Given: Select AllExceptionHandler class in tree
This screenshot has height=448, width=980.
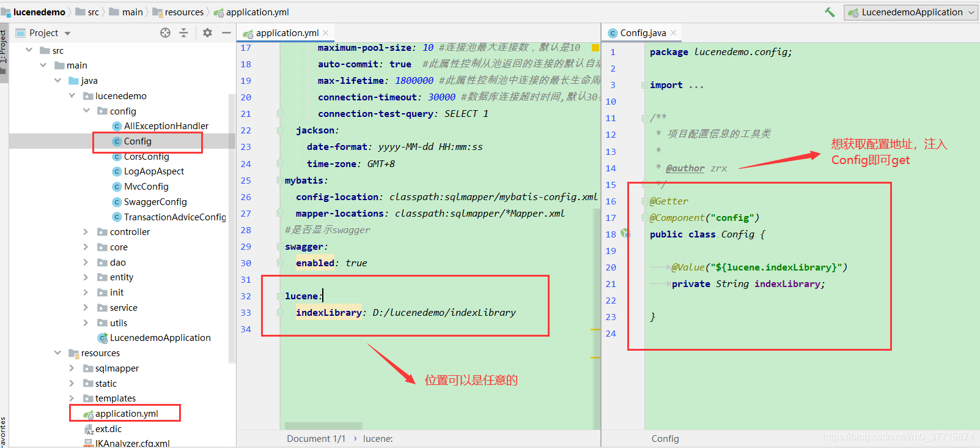Looking at the screenshot, I should pos(160,126).
